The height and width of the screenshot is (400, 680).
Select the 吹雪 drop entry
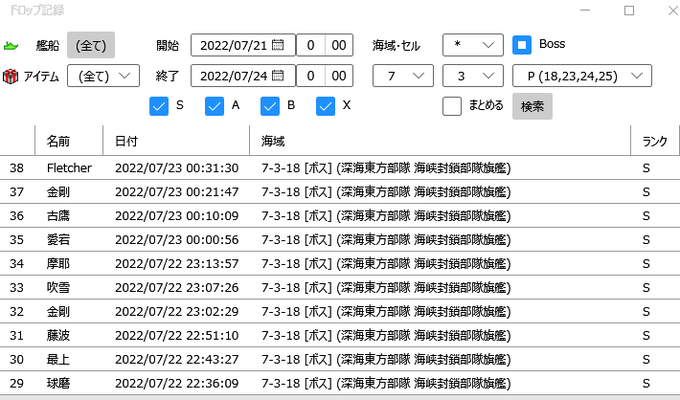[340, 287]
